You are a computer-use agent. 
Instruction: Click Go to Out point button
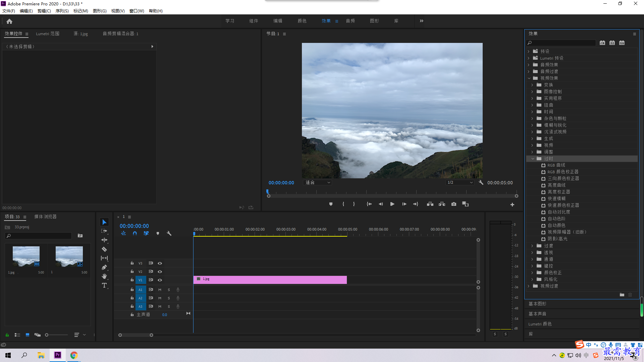416,204
